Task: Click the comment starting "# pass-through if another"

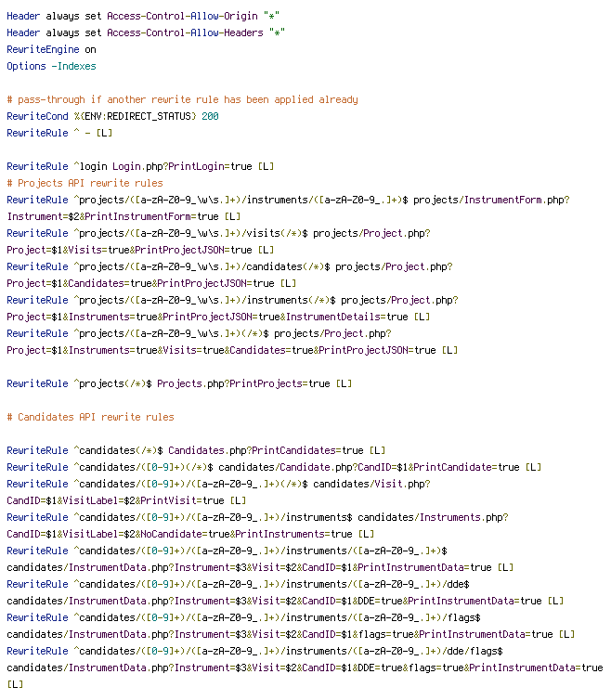Action: pyautogui.click(x=182, y=99)
